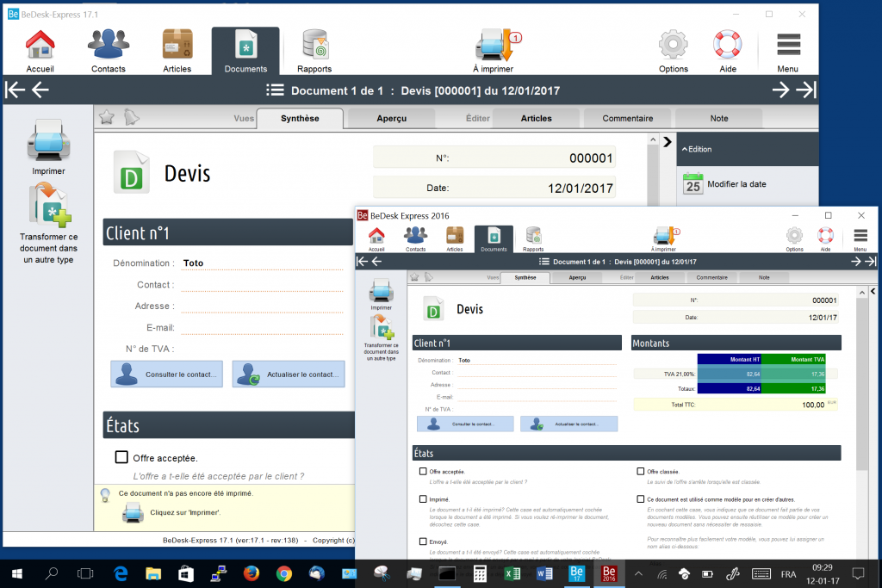The height and width of the screenshot is (588, 882).
Task: Open Action Center notifications
Action: (859, 574)
